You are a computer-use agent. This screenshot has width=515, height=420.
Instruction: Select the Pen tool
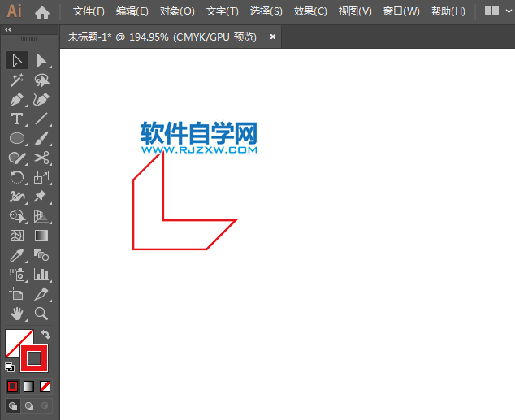coord(17,99)
